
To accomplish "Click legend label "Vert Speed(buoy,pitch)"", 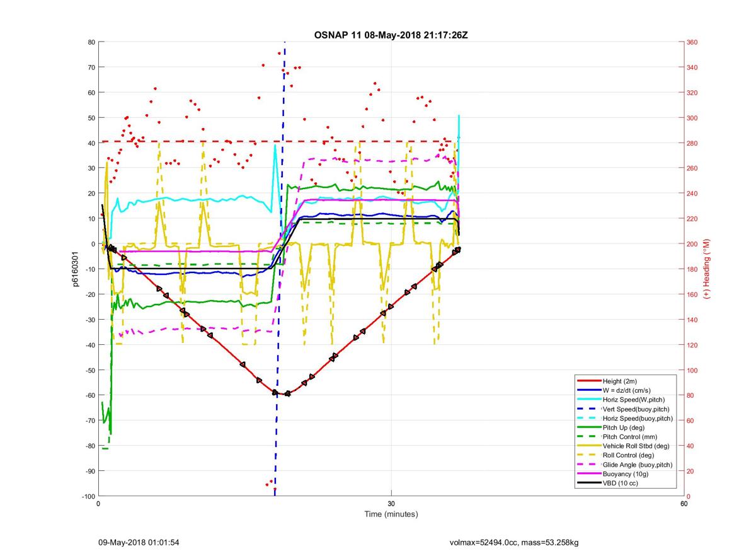I will [x=636, y=409].
